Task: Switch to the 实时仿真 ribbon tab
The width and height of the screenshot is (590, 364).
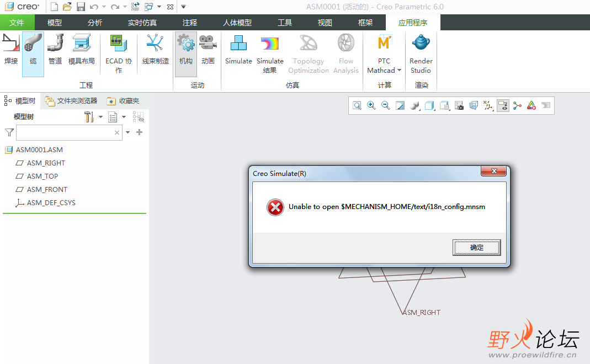Action: point(142,23)
